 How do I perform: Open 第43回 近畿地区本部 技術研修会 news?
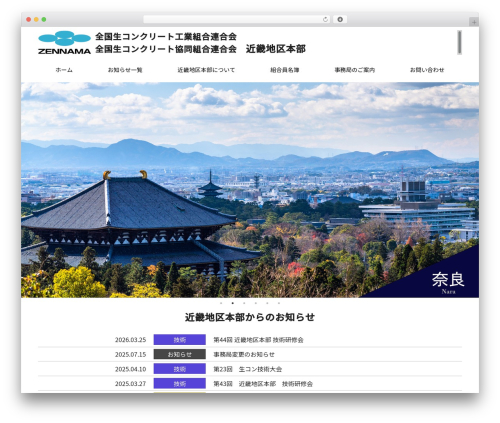click(x=263, y=384)
